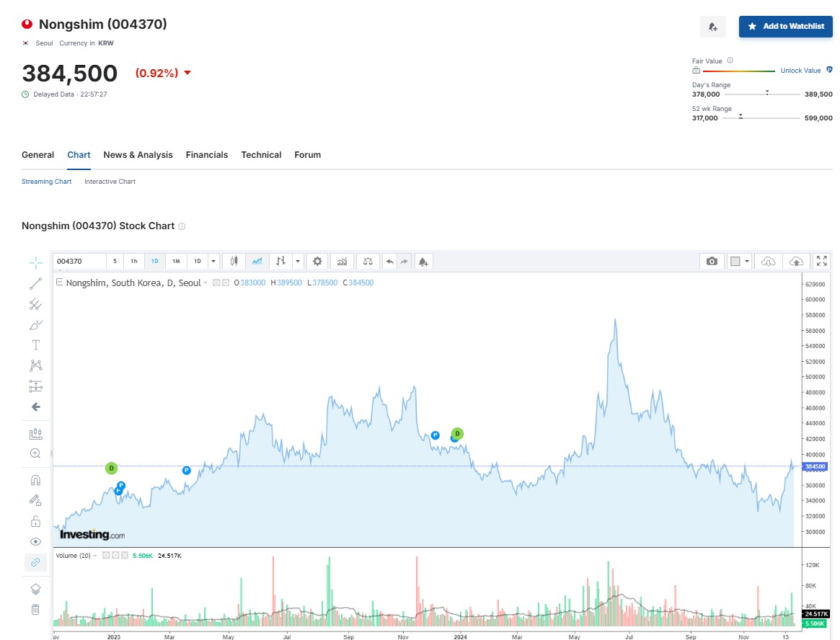Switch to Interactive Chart sub-tab

(110, 182)
